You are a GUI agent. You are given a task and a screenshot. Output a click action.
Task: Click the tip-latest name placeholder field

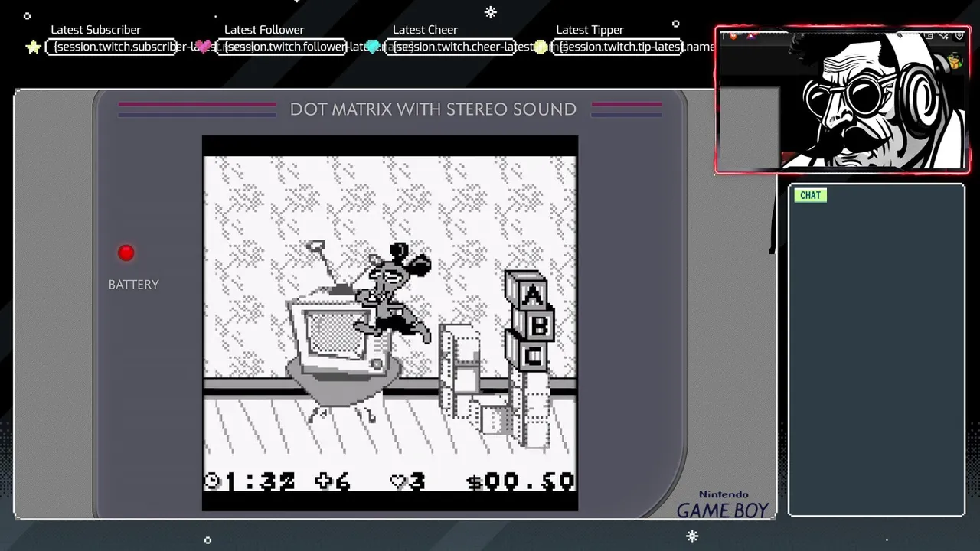618,47
